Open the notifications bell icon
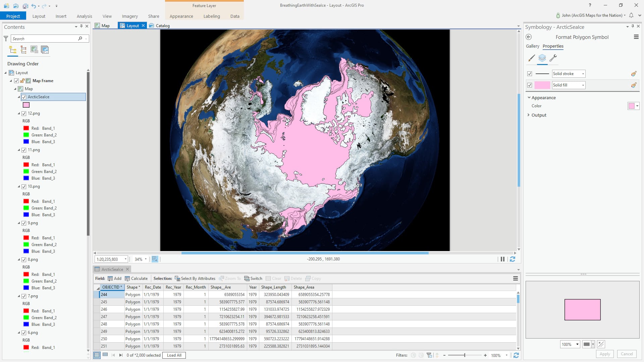The image size is (644, 362). (x=631, y=15)
